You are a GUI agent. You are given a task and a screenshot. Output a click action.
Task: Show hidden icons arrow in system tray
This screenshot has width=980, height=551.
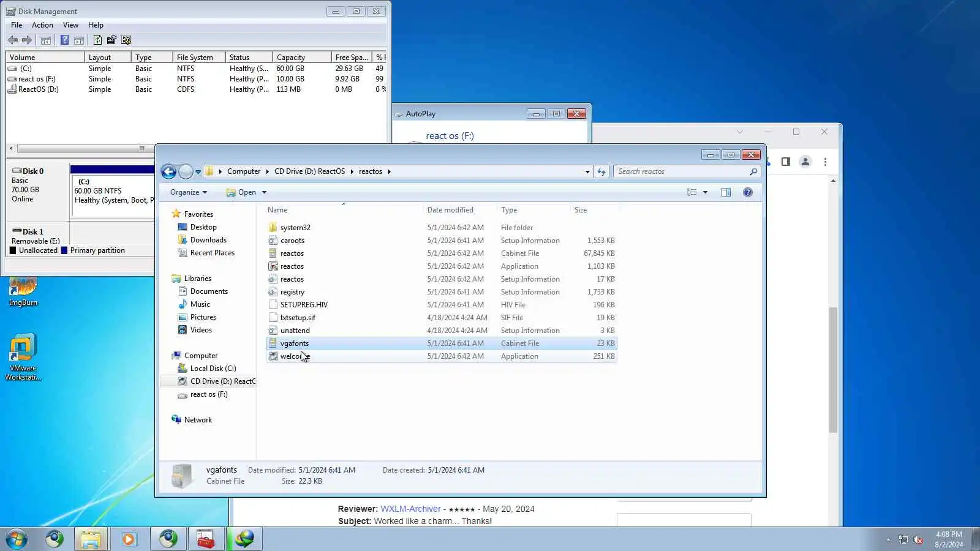coord(888,539)
